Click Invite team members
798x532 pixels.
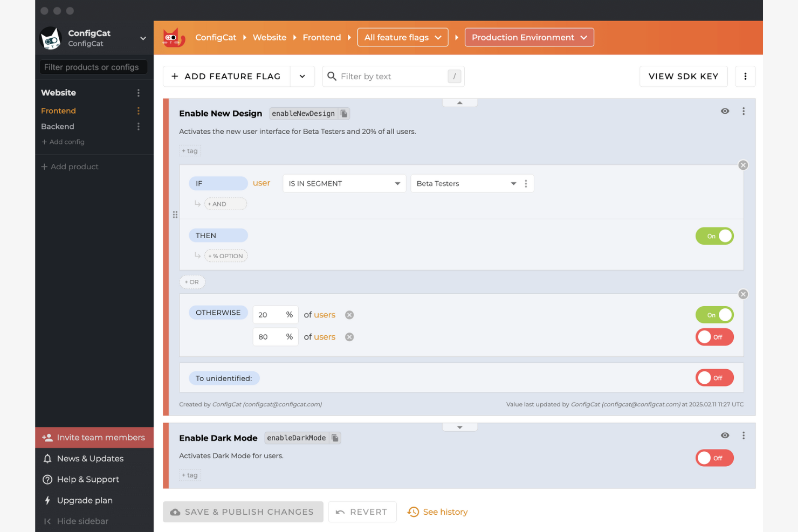click(94, 438)
